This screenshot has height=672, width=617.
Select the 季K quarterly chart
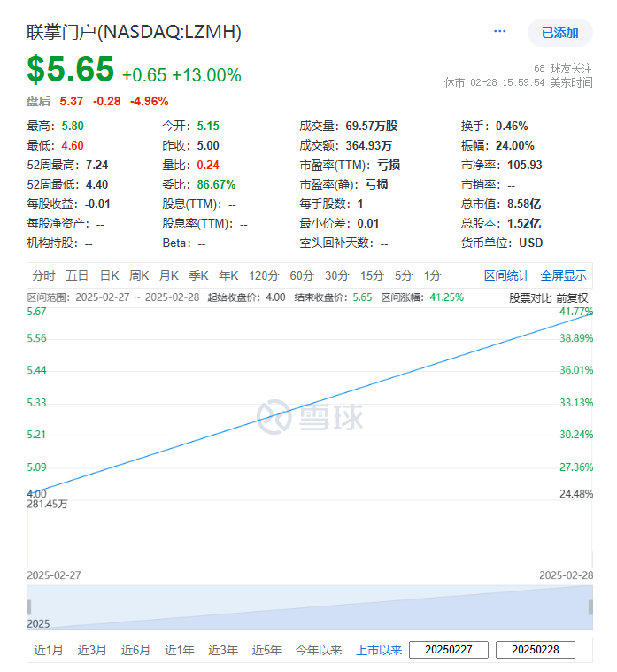click(x=199, y=275)
